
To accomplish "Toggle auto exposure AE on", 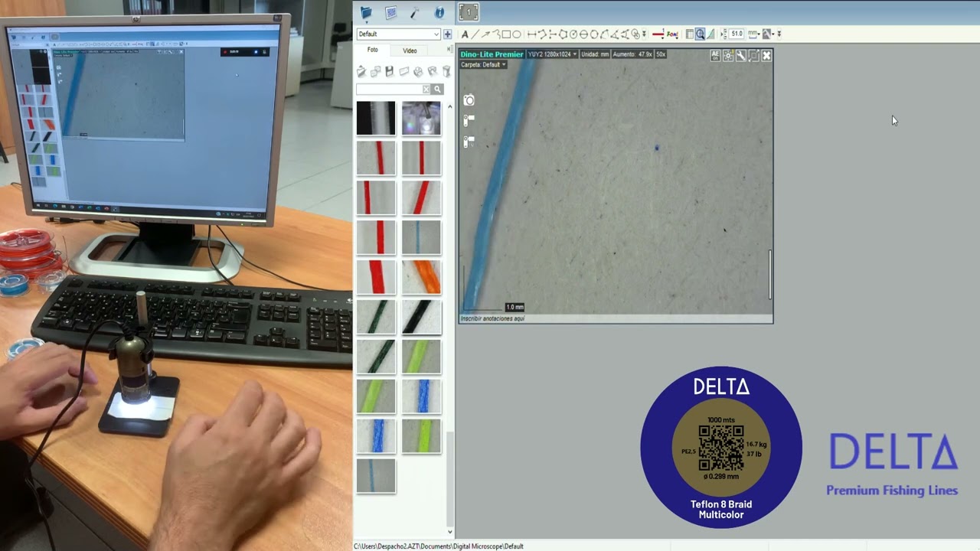I will tap(715, 55).
